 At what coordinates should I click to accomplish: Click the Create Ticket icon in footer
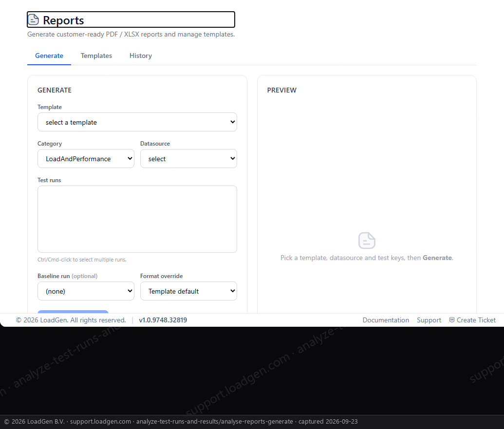pyautogui.click(x=451, y=320)
